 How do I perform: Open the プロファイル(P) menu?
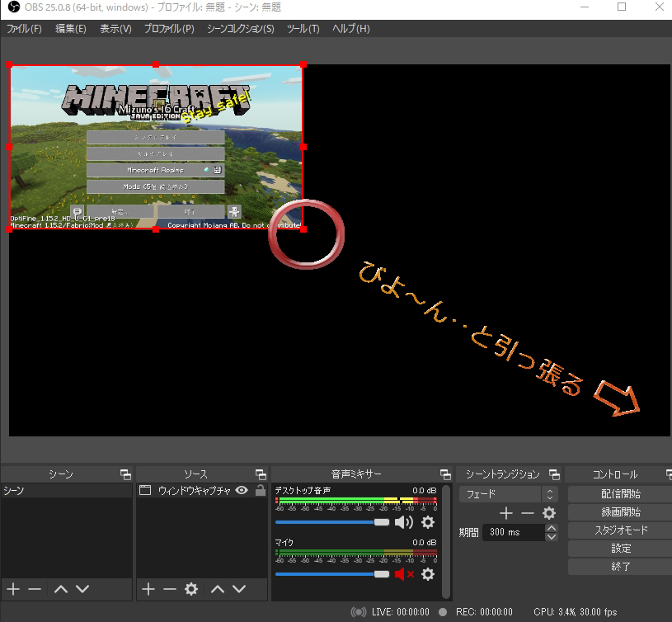tap(169, 29)
